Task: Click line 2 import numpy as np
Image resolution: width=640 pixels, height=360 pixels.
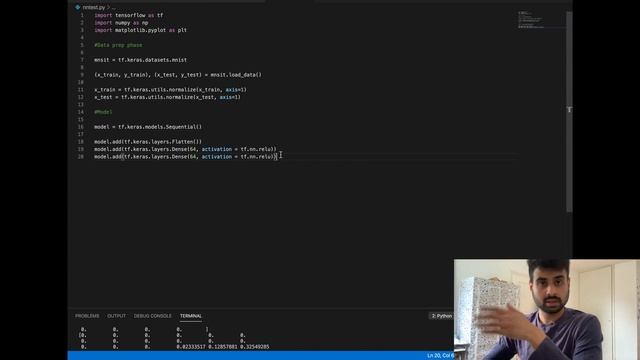Action: click(121, 23)
